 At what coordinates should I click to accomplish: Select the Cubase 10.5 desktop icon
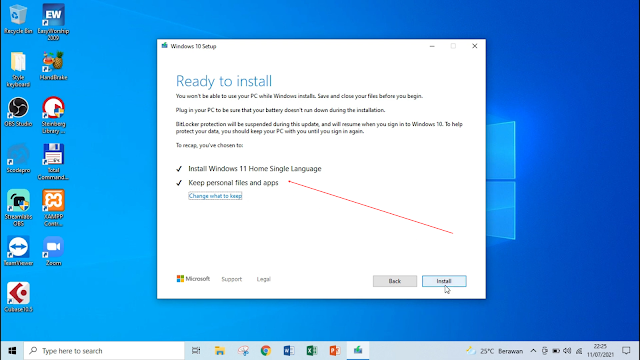tap(18, 298)
